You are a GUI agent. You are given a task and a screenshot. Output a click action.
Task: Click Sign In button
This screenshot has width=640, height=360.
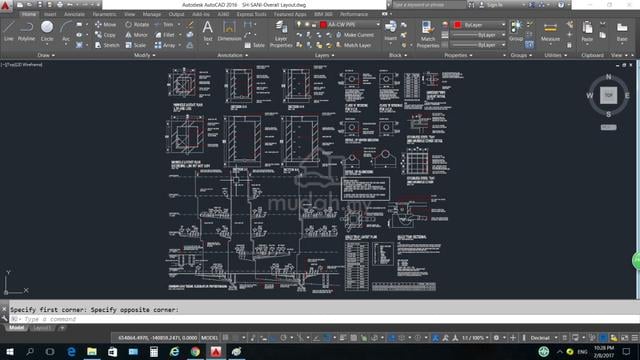pyautogui.click(x=491, y=5)
